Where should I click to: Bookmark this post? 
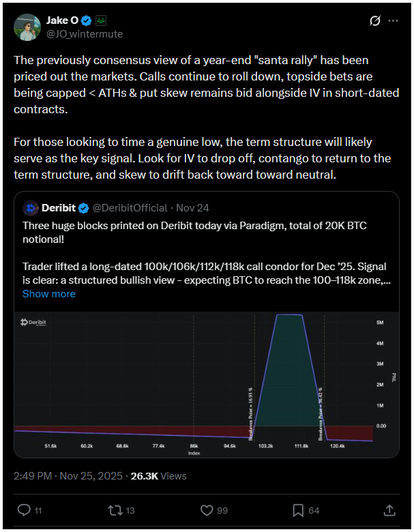(x=299, y=509)
